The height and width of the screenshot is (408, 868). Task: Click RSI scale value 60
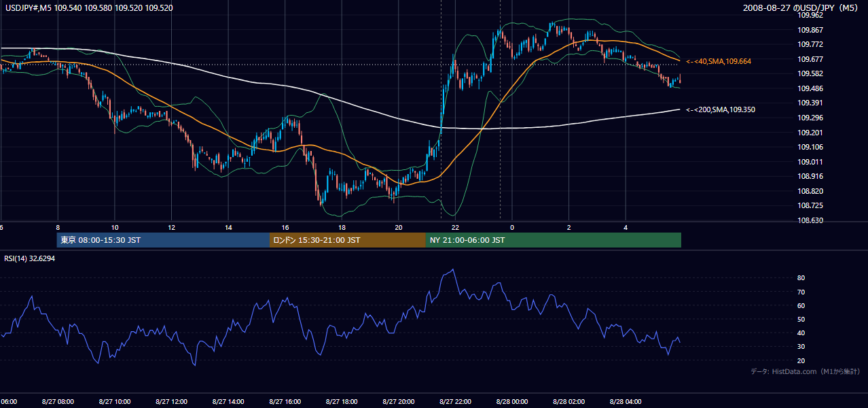pyautogui.click(x=801, y=305)
